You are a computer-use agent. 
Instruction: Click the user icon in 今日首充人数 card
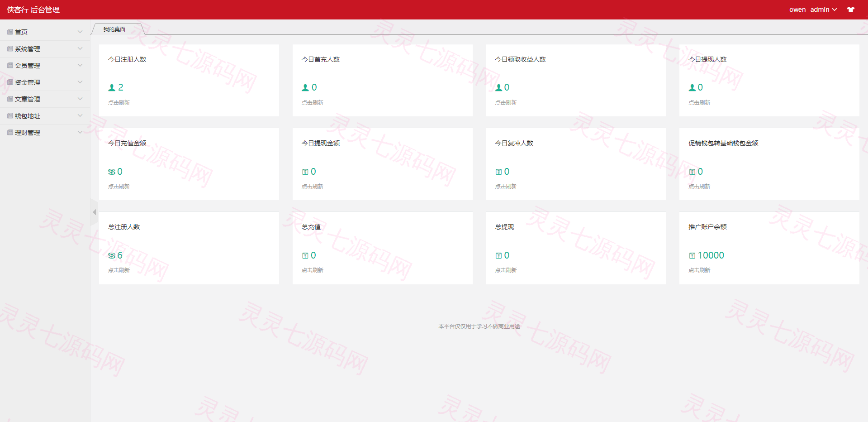point(305,88)
